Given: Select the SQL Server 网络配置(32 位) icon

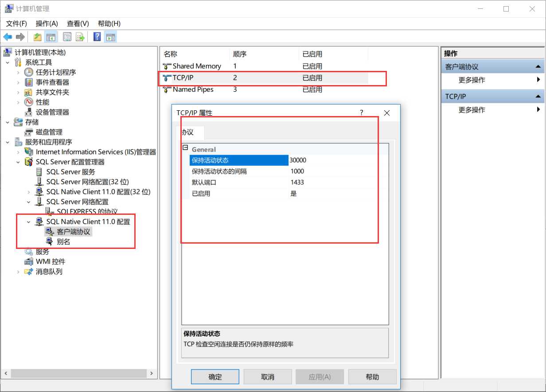Looking at the screenshot, I should (39, 182).
